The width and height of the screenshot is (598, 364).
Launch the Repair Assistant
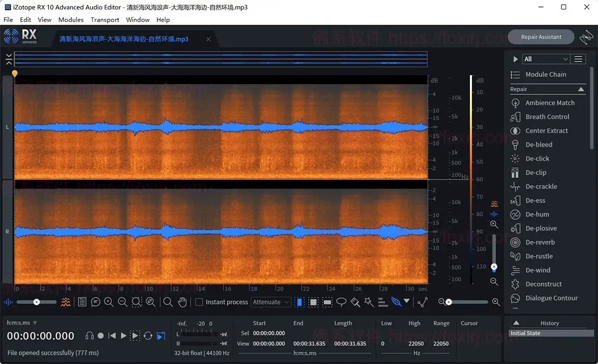[541, 36]
